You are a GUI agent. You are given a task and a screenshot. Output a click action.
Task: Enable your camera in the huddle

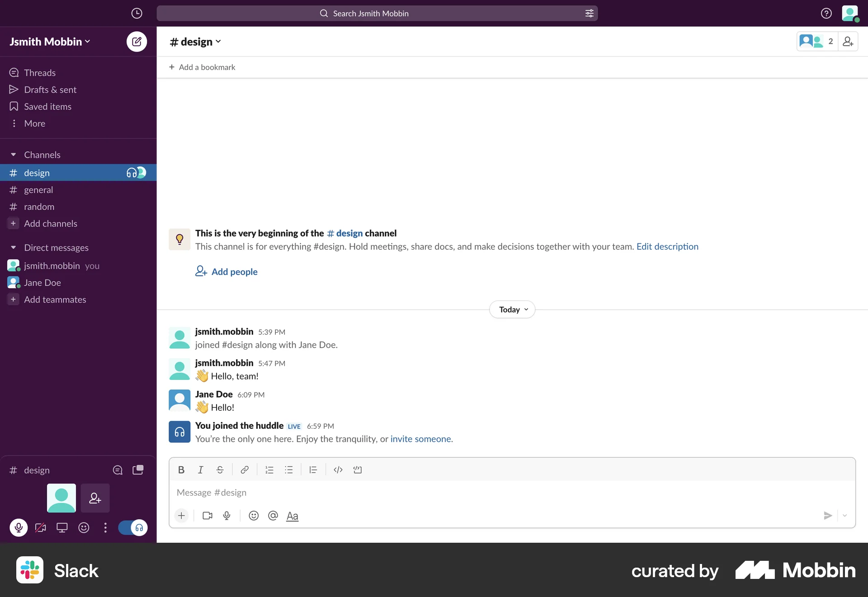pyautogui.click(x=40, y=528)
